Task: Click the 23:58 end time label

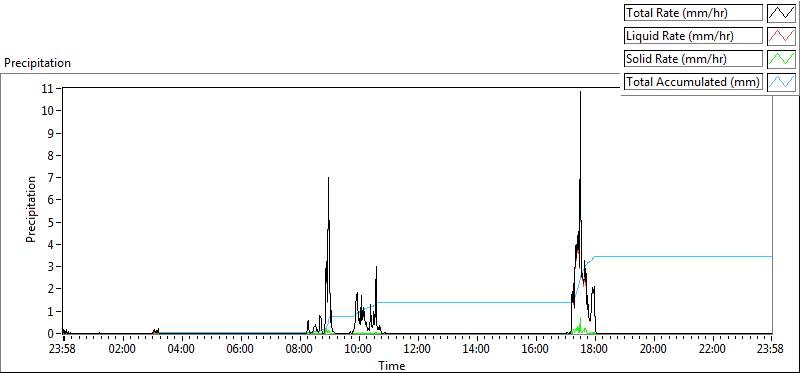Action: [x=771, y=350]
